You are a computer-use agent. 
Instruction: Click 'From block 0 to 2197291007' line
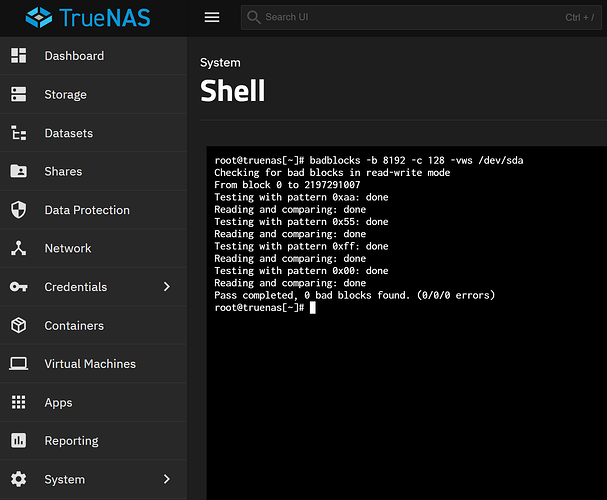(287, 185)
